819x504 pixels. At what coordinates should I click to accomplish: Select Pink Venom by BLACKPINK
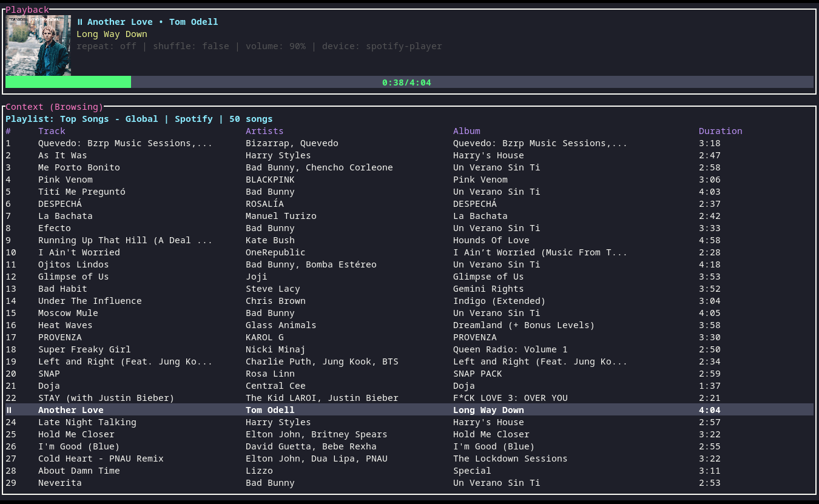click(66, 180)
